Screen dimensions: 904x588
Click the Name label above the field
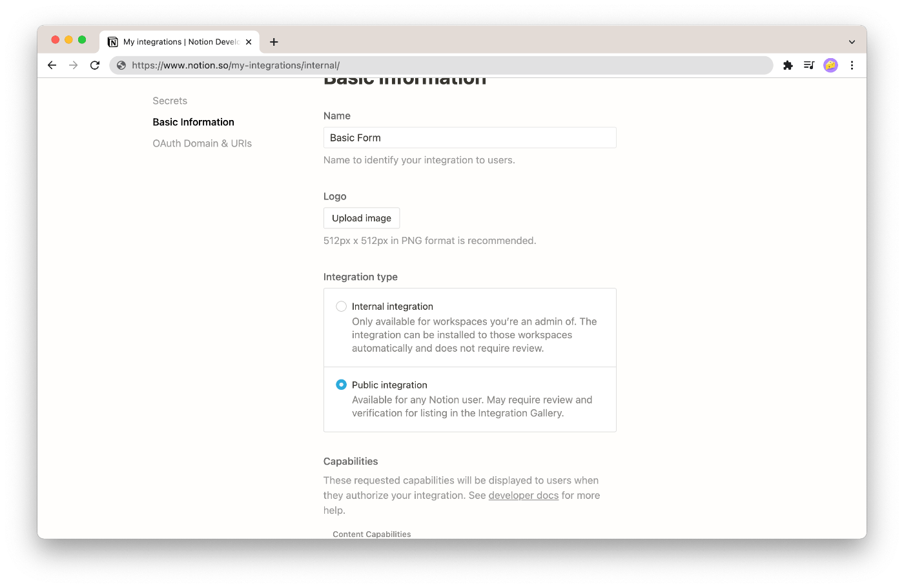click(x=337, y=116)
